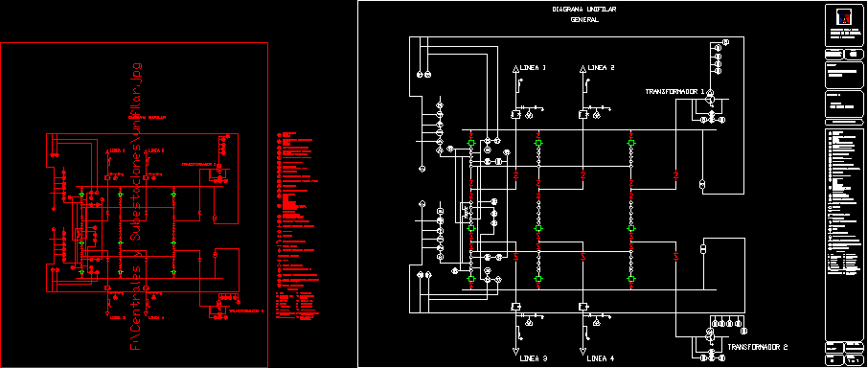Select the white LINEA 4 text label
Viewport: 868px width, 368px height.
[x=601, y=358]
